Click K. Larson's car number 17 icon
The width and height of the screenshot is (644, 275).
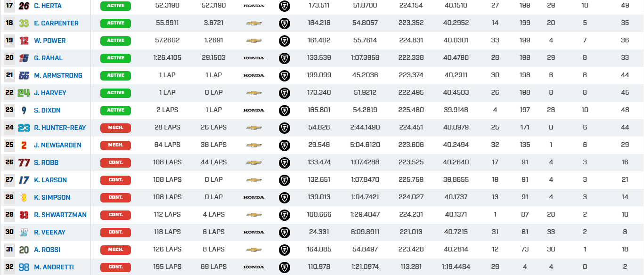coord(24,180)
